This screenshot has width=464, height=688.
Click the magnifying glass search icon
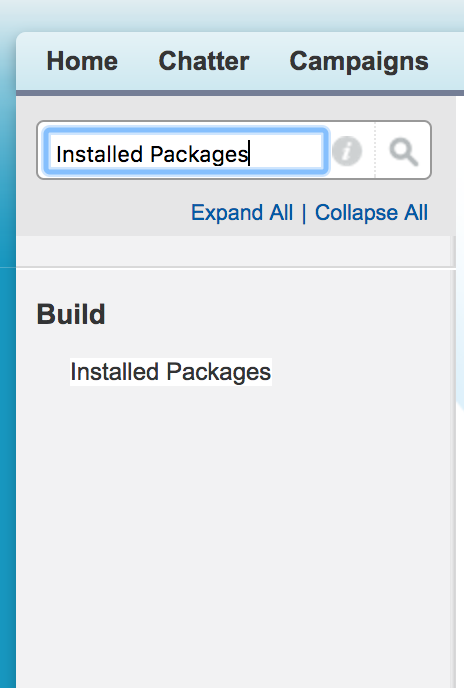point(403,151)
